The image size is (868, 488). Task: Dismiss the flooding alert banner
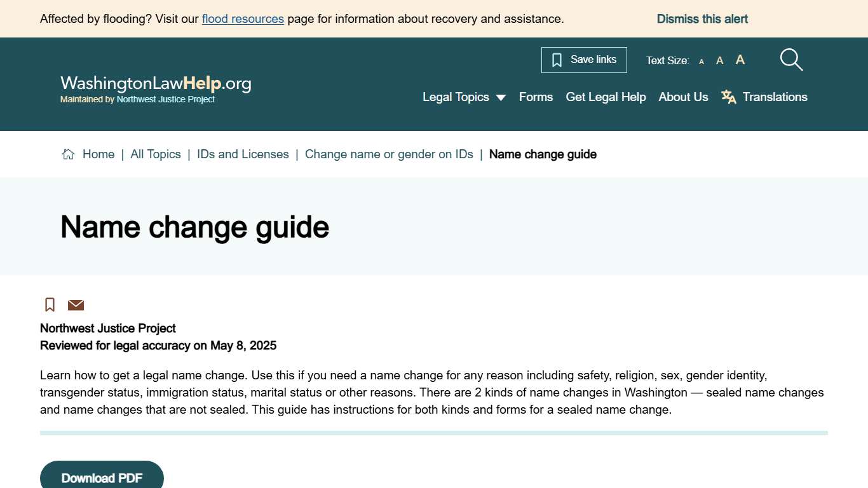tap(702, 18)
